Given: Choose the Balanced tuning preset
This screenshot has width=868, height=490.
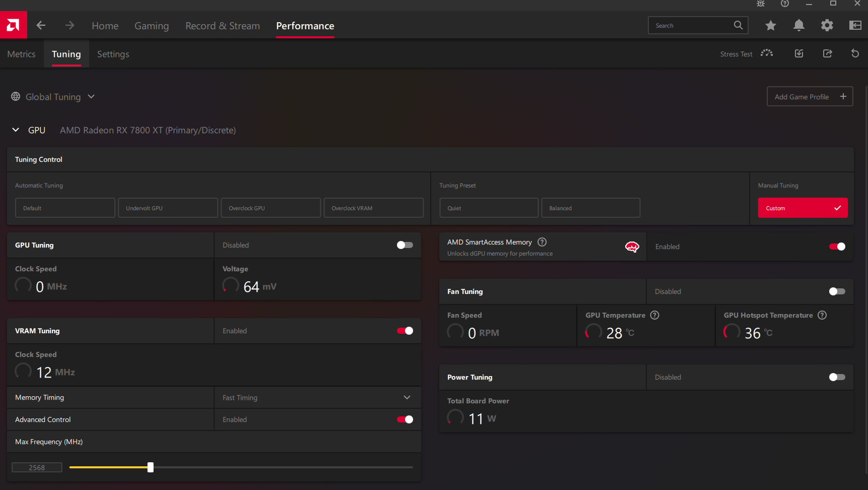Looking at the screenshot, I should click(x=590, y=208).
